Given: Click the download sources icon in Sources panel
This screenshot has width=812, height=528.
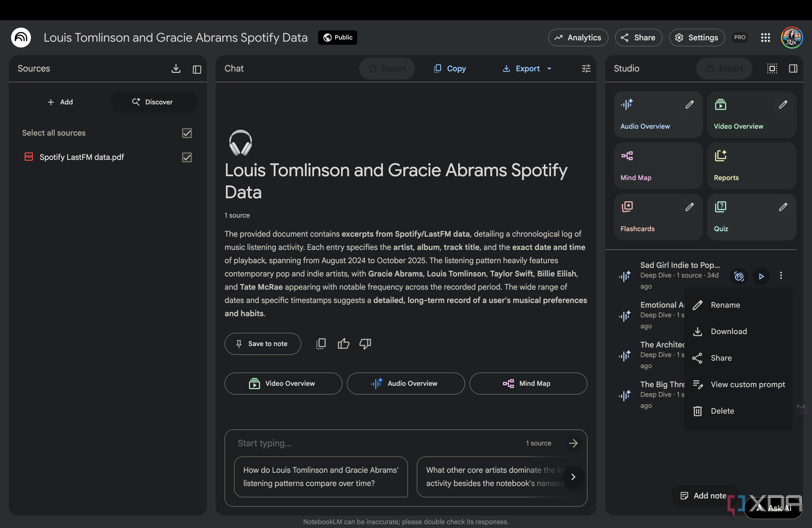Looking at the screenshot, I should [176, 68].
